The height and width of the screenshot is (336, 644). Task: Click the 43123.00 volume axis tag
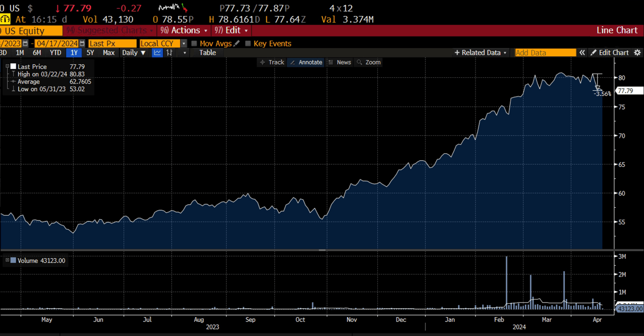tap(629, 309)
